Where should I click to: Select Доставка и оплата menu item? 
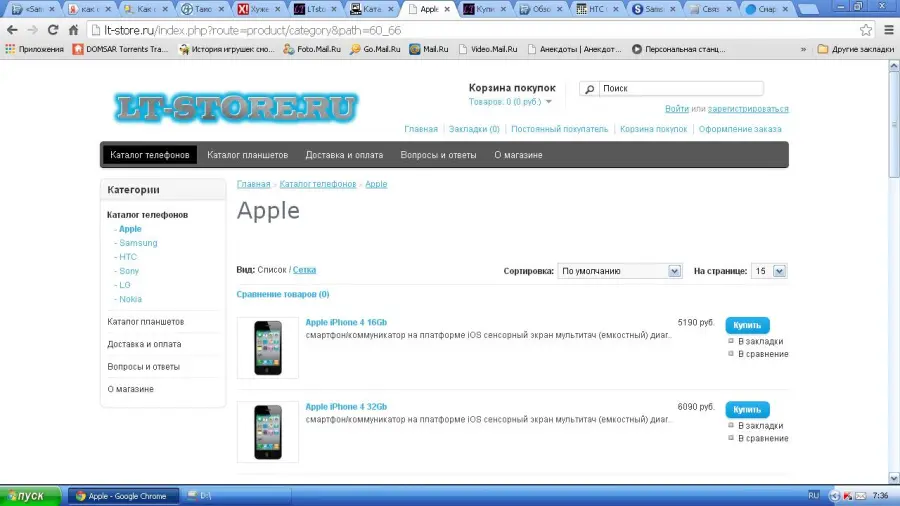pos(344,155)
